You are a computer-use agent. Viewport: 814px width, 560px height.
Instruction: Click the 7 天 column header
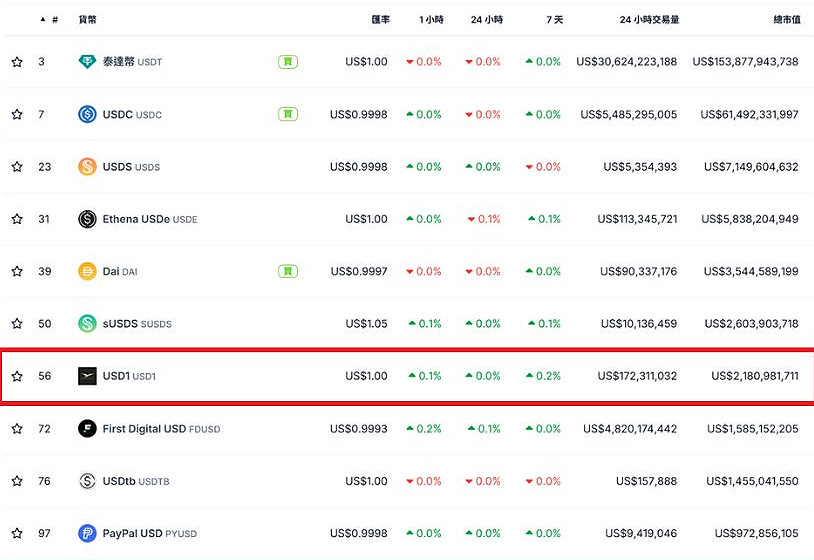553,19
